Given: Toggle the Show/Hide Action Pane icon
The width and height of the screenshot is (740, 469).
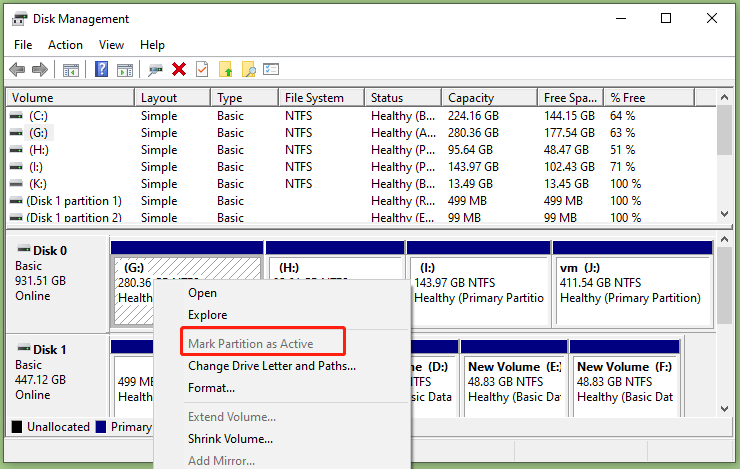Looking at the screenshot, I should (x=125, y=70).
